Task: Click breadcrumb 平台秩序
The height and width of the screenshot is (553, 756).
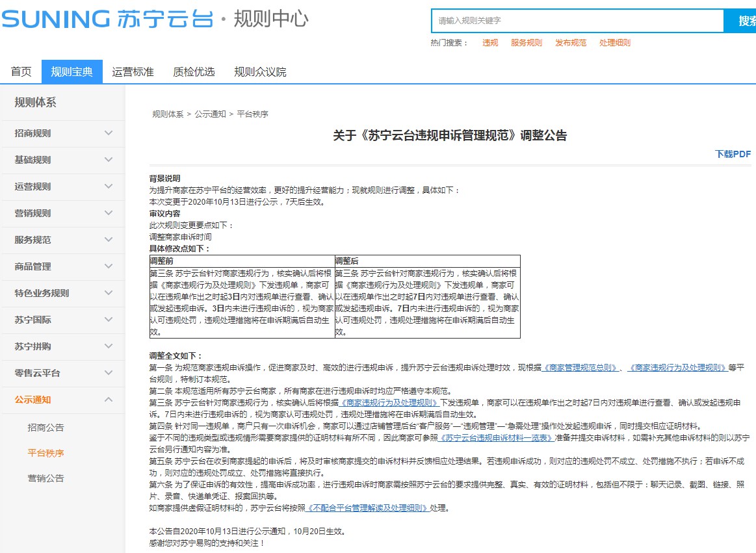Action: pos(253,114)
